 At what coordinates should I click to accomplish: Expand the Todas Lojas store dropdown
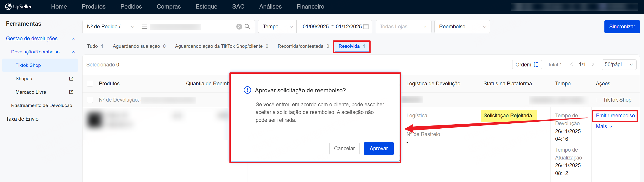pyautogui.click(x=403, y=27)
